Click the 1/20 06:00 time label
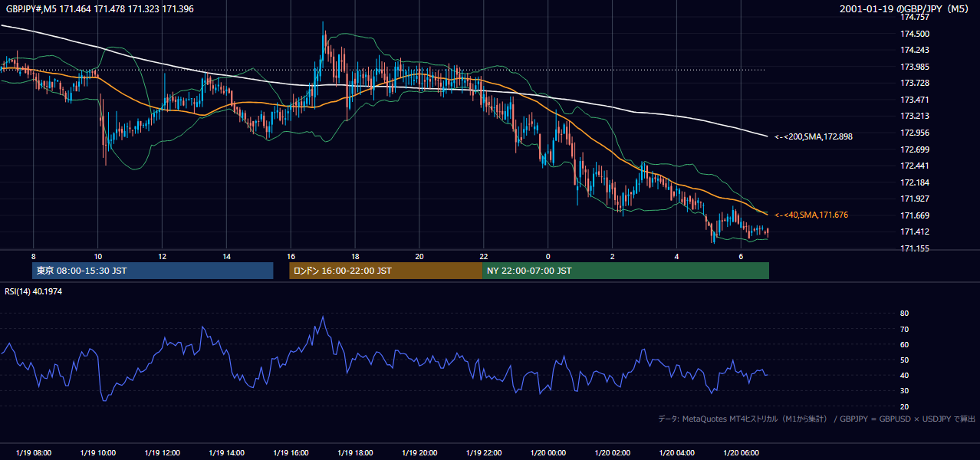The width and height of the screenshot is (980, 460). pos(741,452)
